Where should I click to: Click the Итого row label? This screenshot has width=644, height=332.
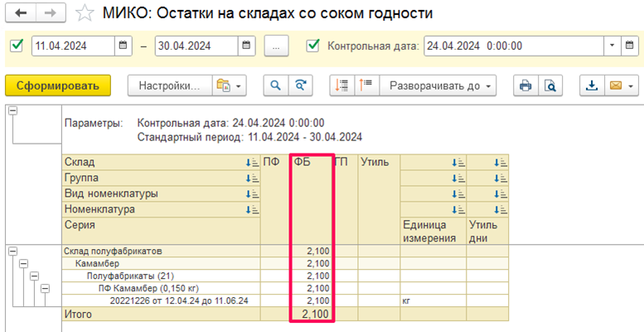(x=78, y=315)
